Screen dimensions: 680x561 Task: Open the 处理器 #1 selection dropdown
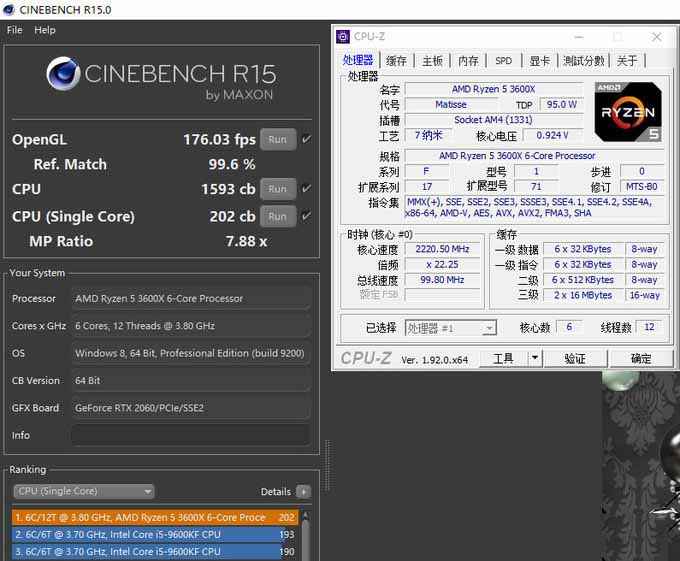[x=451, y=328]
